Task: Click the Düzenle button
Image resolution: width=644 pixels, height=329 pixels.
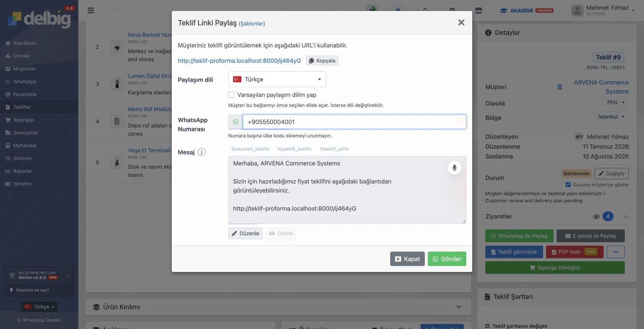Action: [245, 233]
